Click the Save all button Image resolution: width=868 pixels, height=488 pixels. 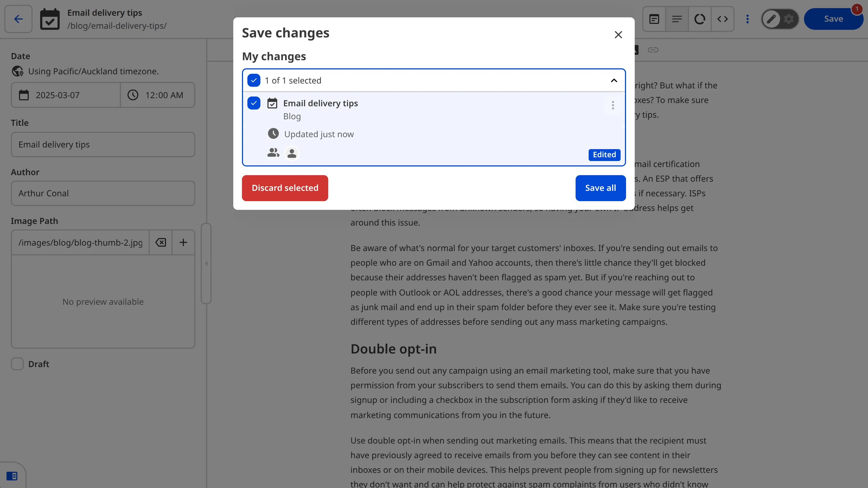601,188
